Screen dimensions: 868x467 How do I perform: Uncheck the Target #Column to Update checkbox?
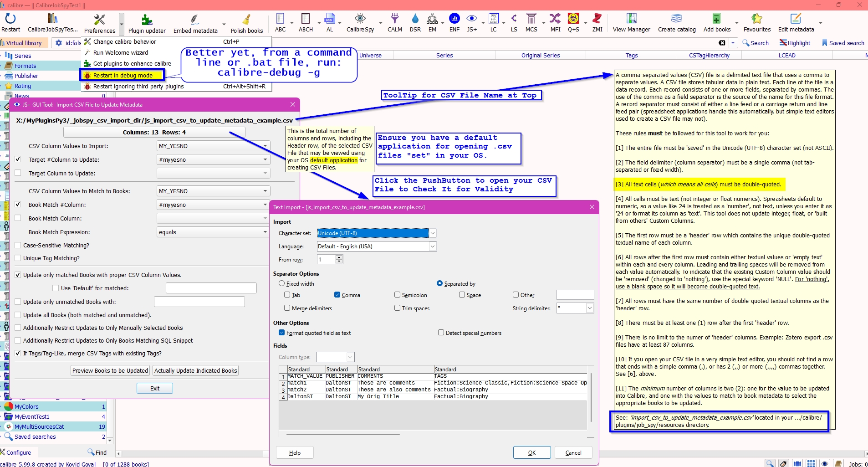point(18,159)
